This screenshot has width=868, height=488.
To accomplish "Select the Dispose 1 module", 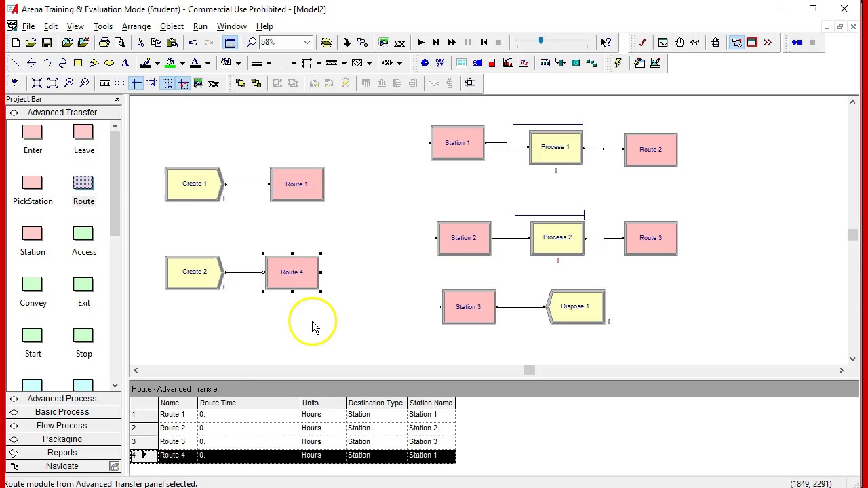I will [575, 306].
